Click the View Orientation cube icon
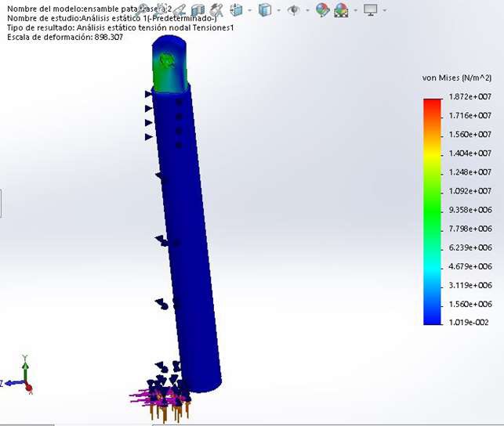This screenshot has height=426, width=504. (x=235, y=10)
